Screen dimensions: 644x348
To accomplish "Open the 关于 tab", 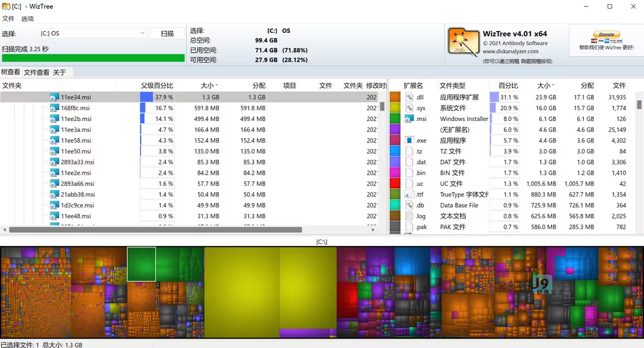I will [60, 72].
